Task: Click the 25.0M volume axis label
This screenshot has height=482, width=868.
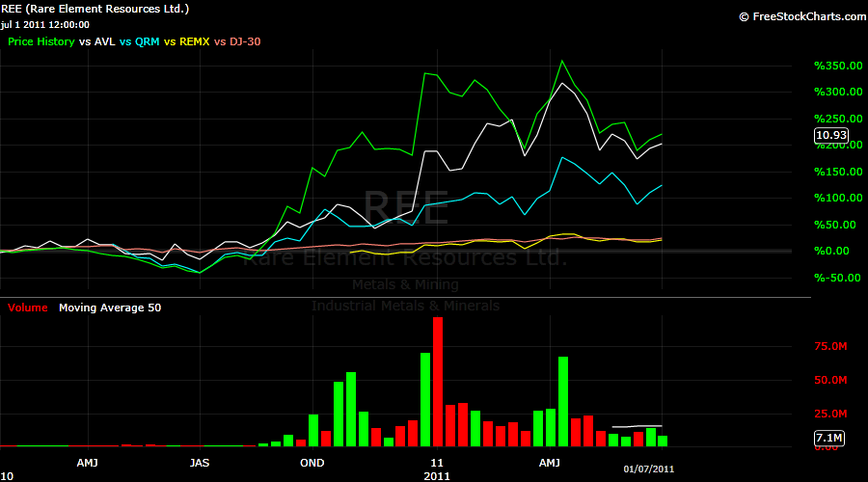Action: (830, 414)
